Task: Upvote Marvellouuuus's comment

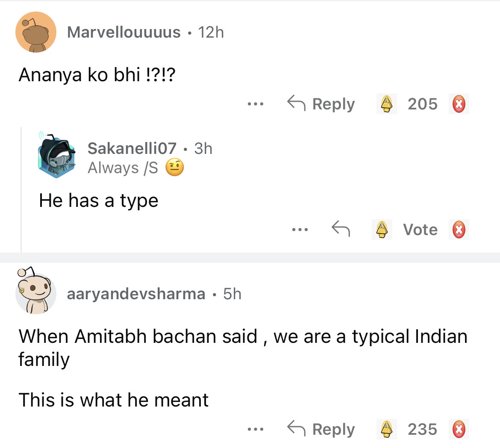Action: 387,104
